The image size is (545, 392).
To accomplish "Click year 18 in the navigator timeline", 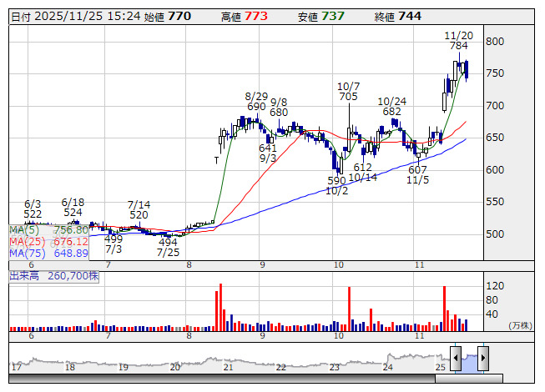I will tap(70, 367).
